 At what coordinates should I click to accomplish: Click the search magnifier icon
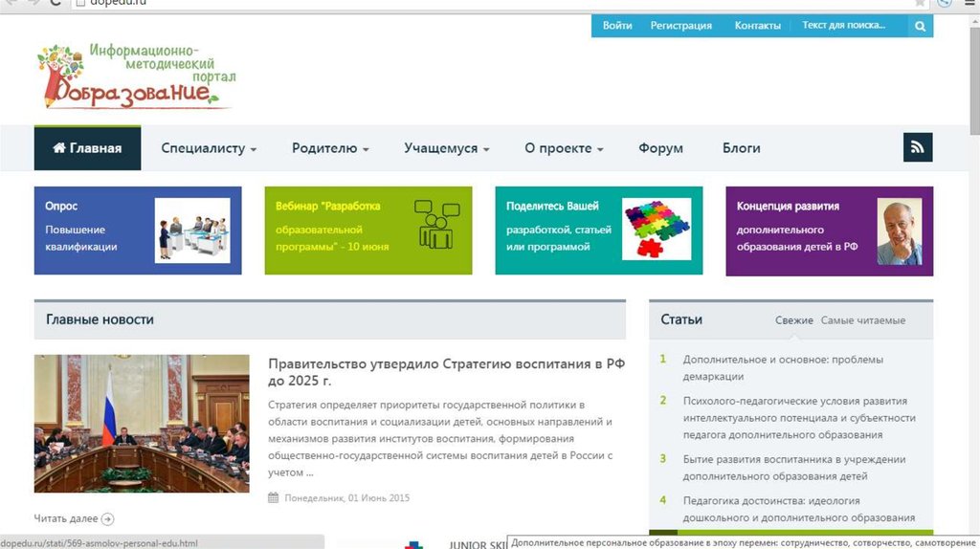[x=920, y=26]
